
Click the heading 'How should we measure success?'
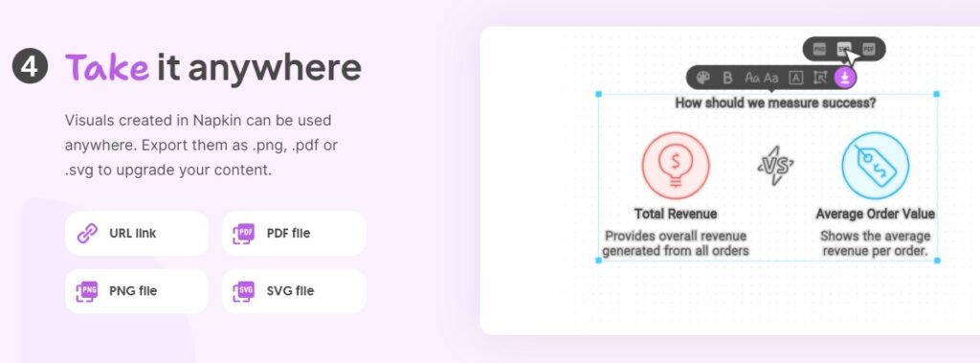pyautogui.click(x=775, y=103)
